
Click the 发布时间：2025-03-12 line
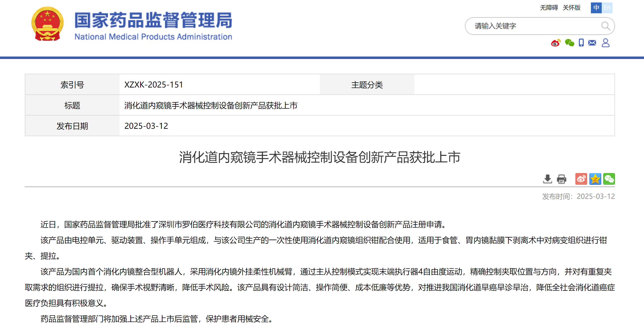pos(578,196)
